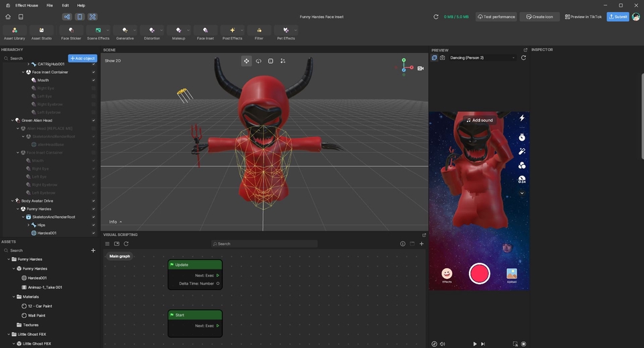Refresh the visual scripting graph
This screenshot has width=644, height=348.
[x=126, y=244]
